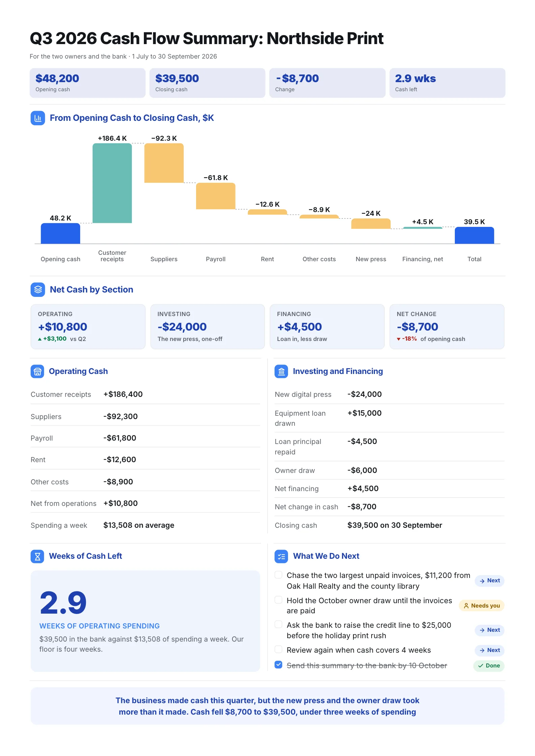
Task: Click the green up triangle beside '+$3,100'
Action: point(40,339)
